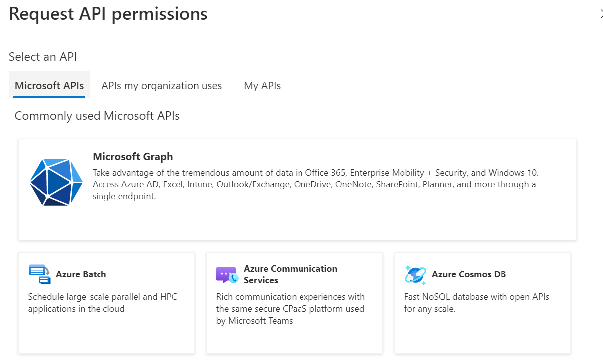Choose the Azure Batch title text

81,274
